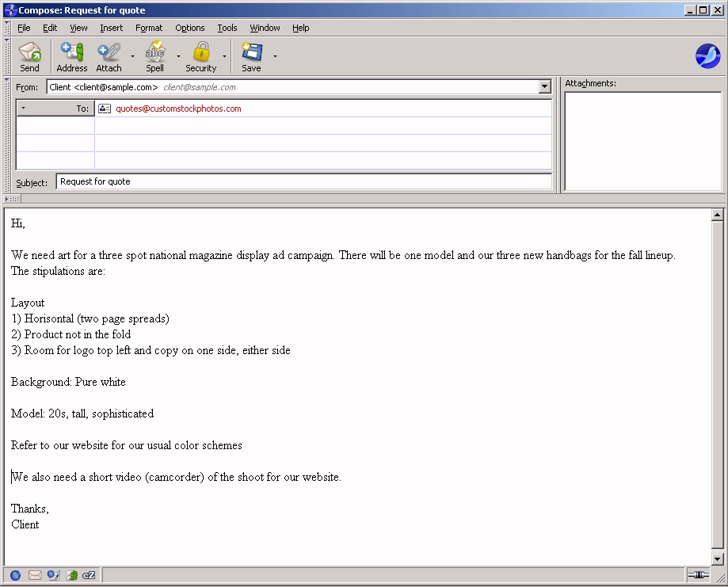Viewport: 728px width, 587px height.
Task: Click the SeaMonkey throbber logo
Action: coord(707,56)
